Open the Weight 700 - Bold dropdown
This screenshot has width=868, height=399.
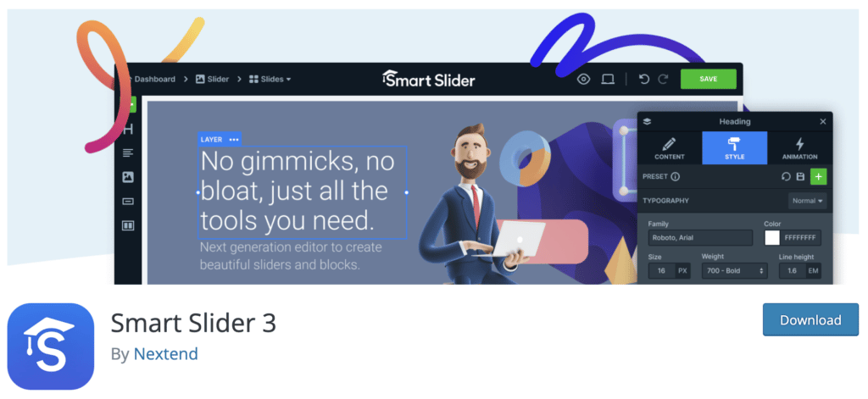pyautogui.click(x=734, y=271)
